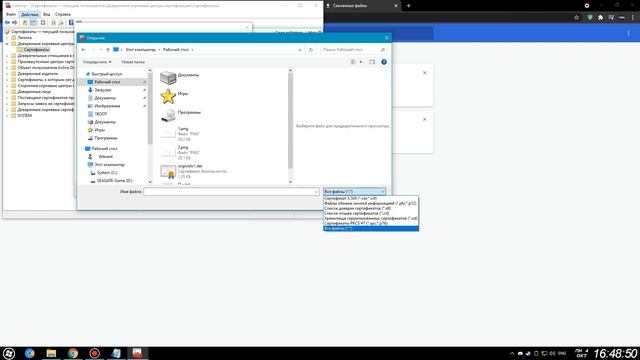
Task: Select the yellow star Игры item in file list
Action: pos(168,96)
